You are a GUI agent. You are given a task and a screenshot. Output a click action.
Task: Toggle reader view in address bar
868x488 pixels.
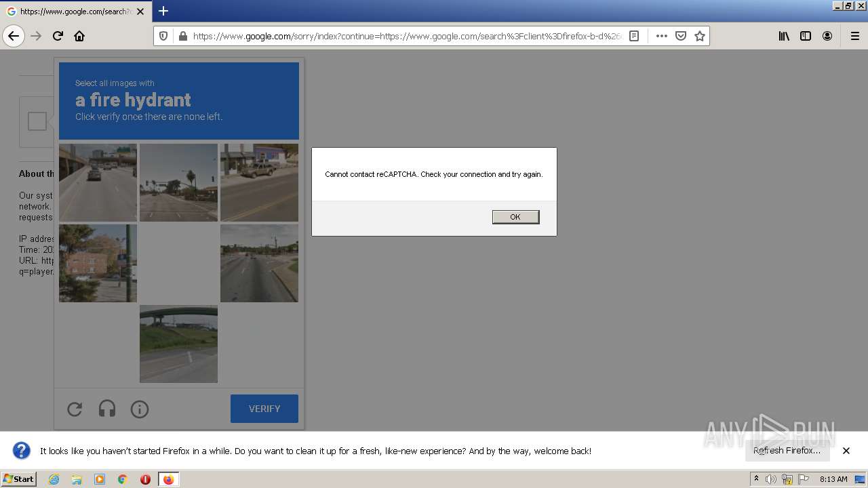click(634, 36)
